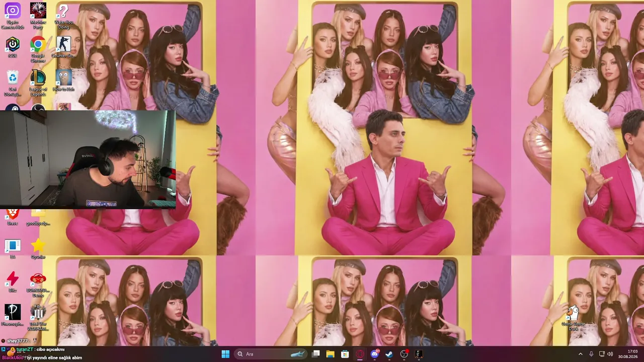Screen dimensions: 644x362
Task: Open network settings from the system tray
Action: (x=602, y=354)
